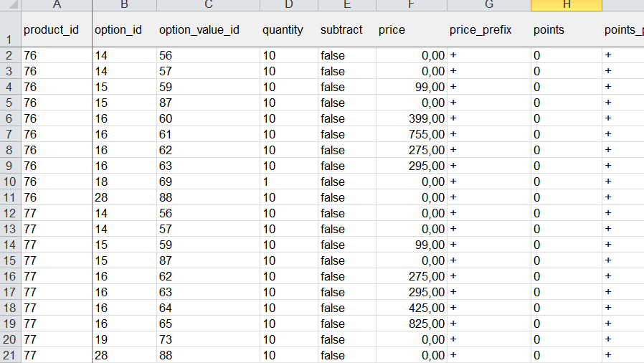This screenshot has height=363, width=644.
Task: Select the subtract header cell
Action: (x=346, y=30)
